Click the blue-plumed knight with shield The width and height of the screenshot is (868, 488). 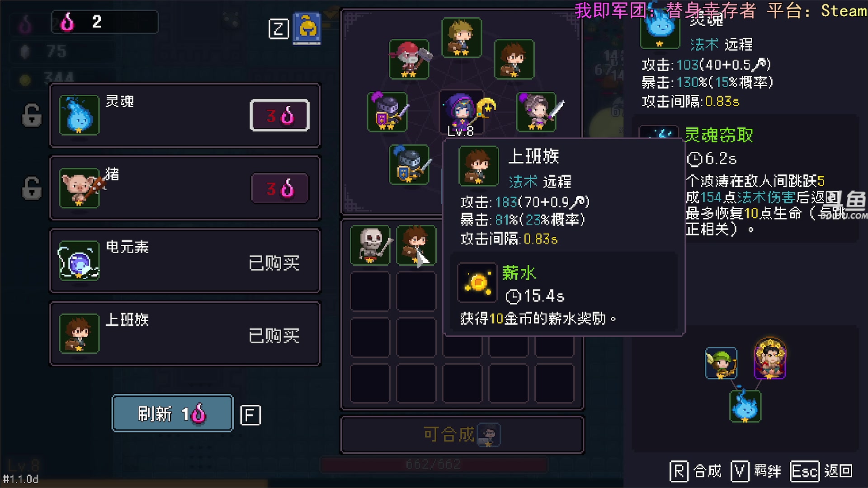(409, 164)
